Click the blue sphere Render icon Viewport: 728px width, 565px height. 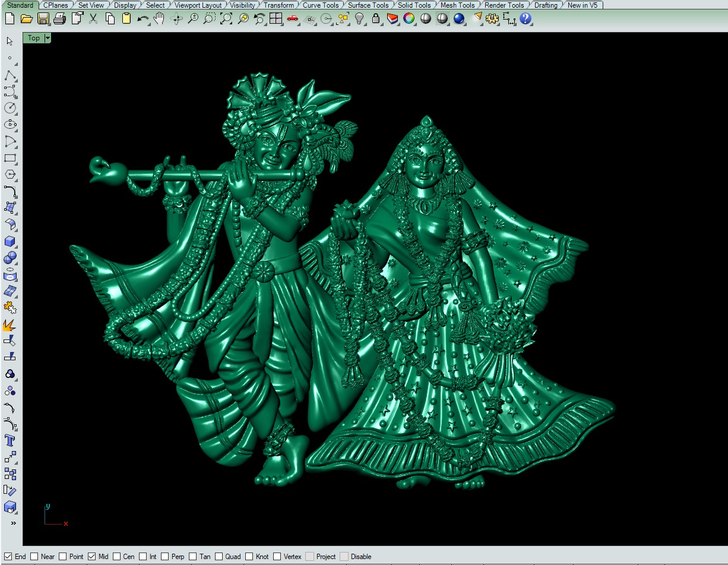click(x=459, y=18)
